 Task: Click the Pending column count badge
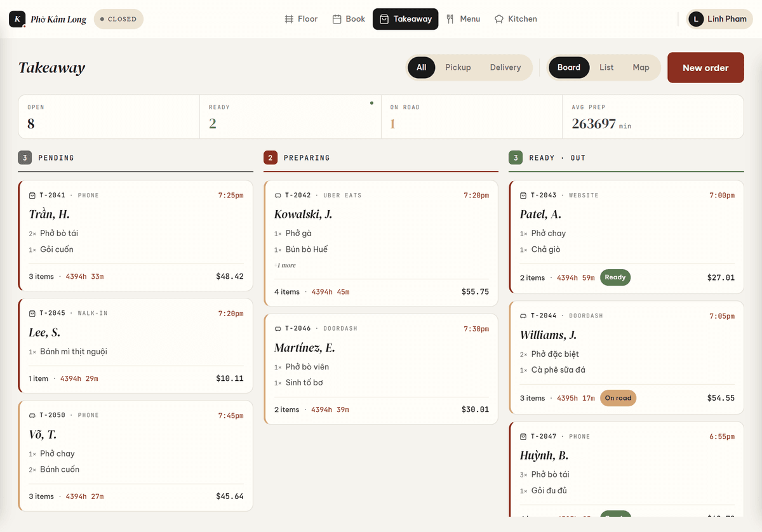(25, 157)
